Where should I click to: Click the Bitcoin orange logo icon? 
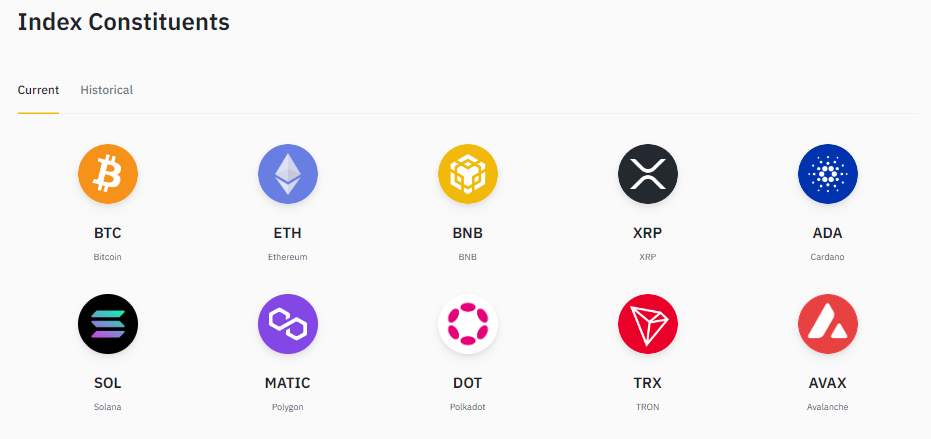click(108, 174)
